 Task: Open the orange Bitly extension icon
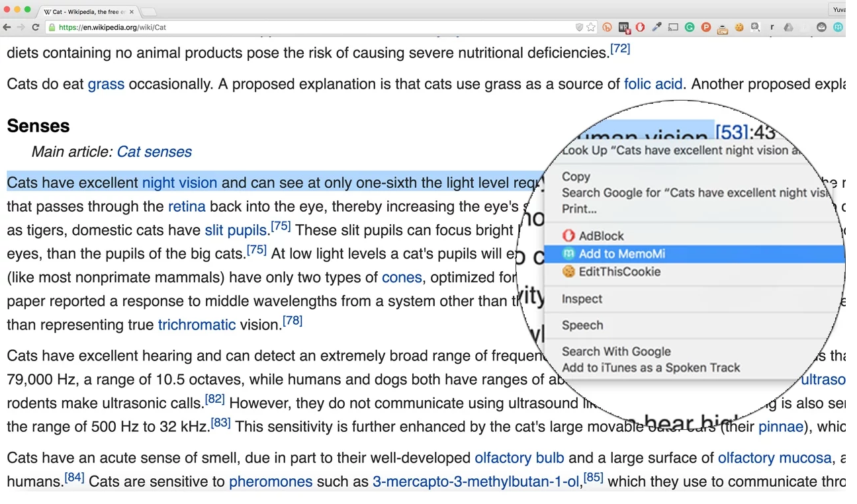(x=608, y=27)
